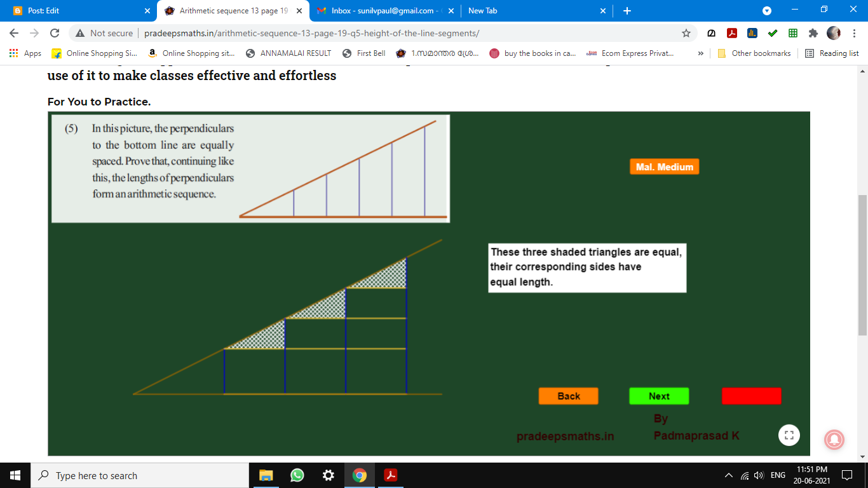868x488 pixels.
Task: Open the Apps bookmarks shortcut
Action: pyautogui.click(x=25, y=53)
